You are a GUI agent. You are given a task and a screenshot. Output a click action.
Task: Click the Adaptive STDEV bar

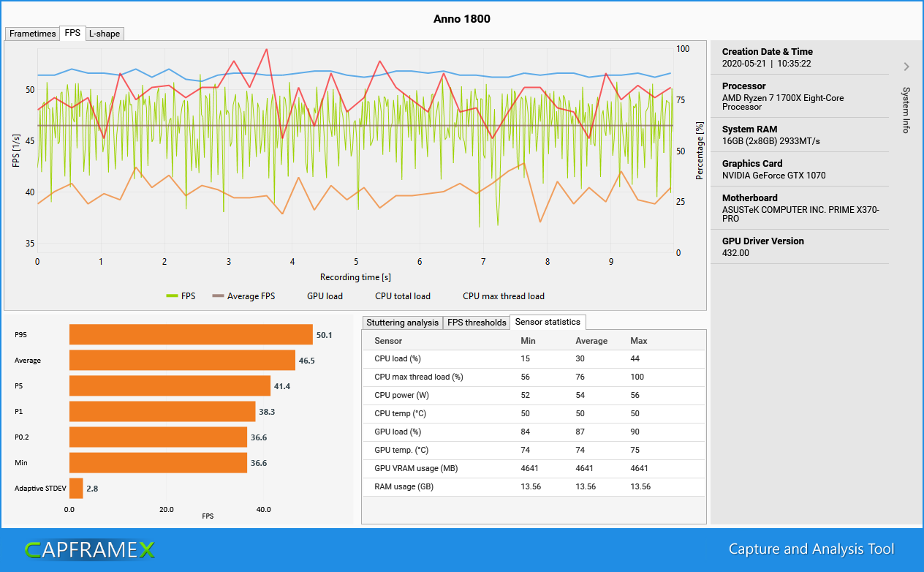pyautogui.click(x=76, y=488)
